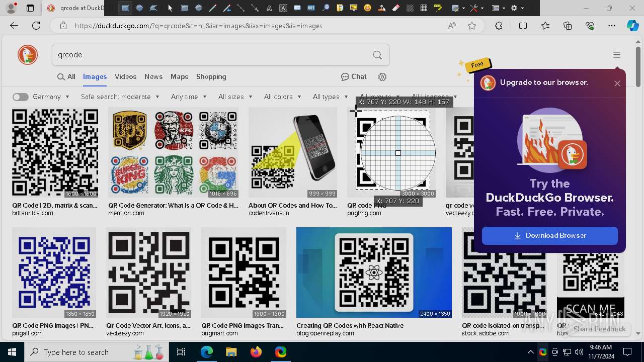Screen dimensions: 644x362
Task: Open Firefox from the Windows taskbar
Action: tap(256, 352)
